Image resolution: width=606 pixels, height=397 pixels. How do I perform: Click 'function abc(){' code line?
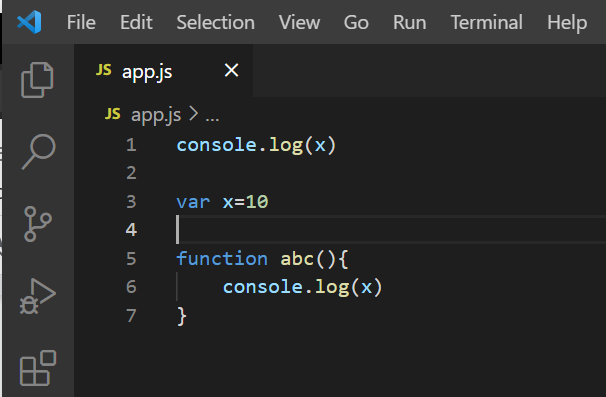[x=262, y=259]
